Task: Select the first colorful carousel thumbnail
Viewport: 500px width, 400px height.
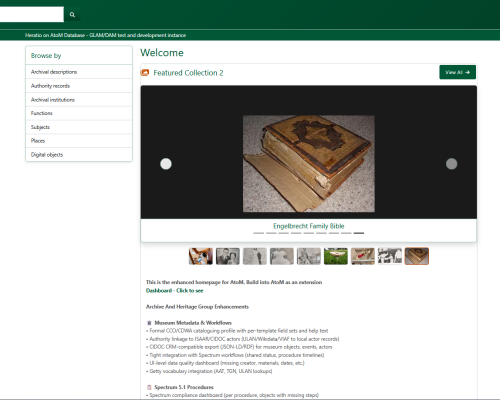Action: click(x=201, y=256)
